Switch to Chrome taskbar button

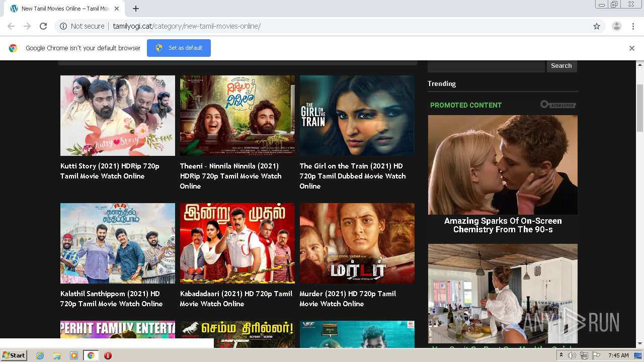[x=91, y=355]
